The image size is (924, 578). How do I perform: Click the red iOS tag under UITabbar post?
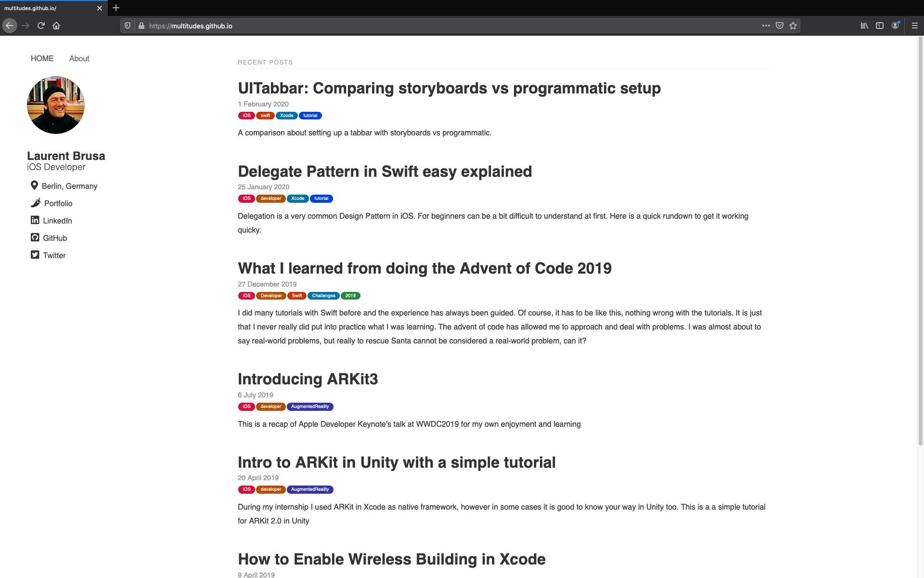pos(246,116)
